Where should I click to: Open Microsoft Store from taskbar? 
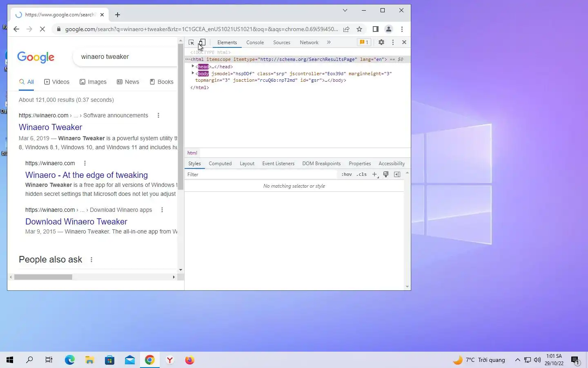coord(110,360)
